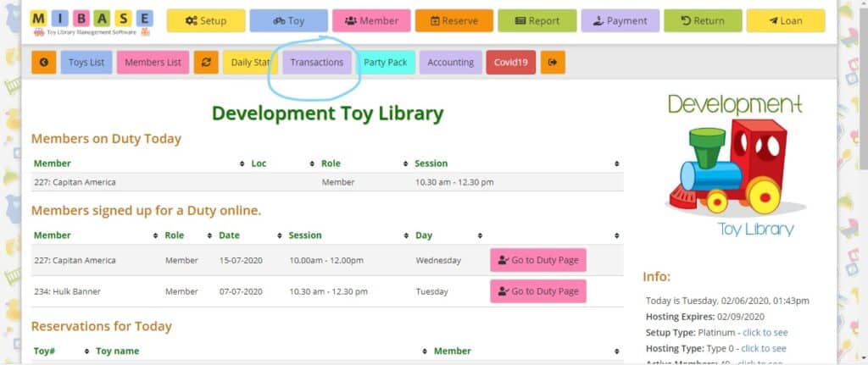
Task: Click the orange back arrow icon
Action: point(44,63)
